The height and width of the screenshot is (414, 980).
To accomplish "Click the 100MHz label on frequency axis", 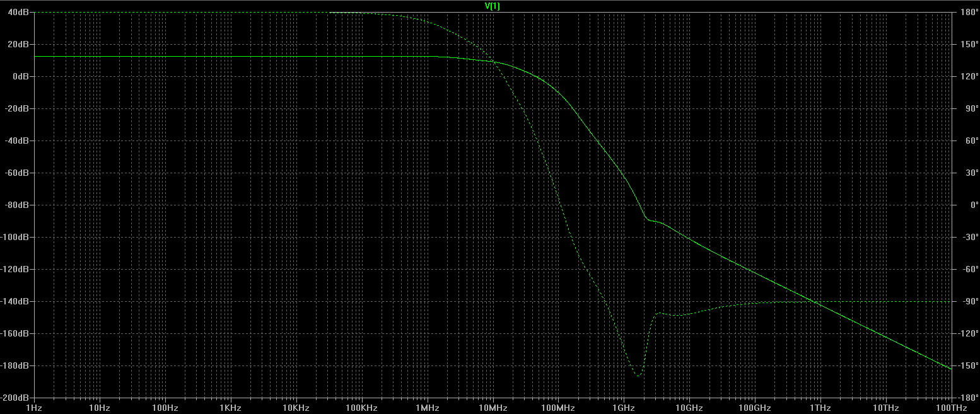I will (558, 408).
